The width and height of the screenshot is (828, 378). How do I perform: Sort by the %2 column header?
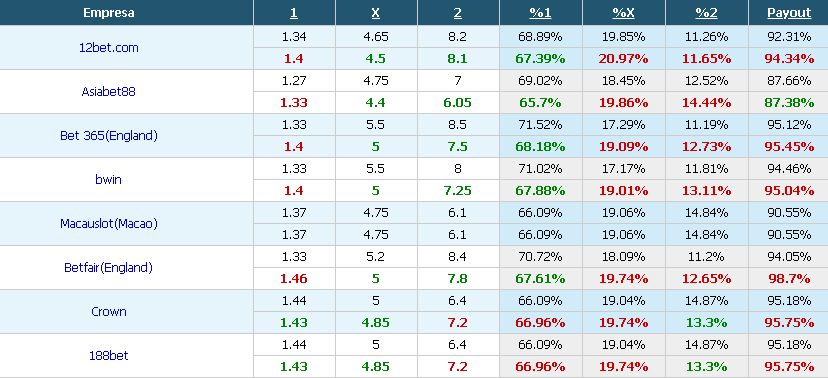click(706, 13)
